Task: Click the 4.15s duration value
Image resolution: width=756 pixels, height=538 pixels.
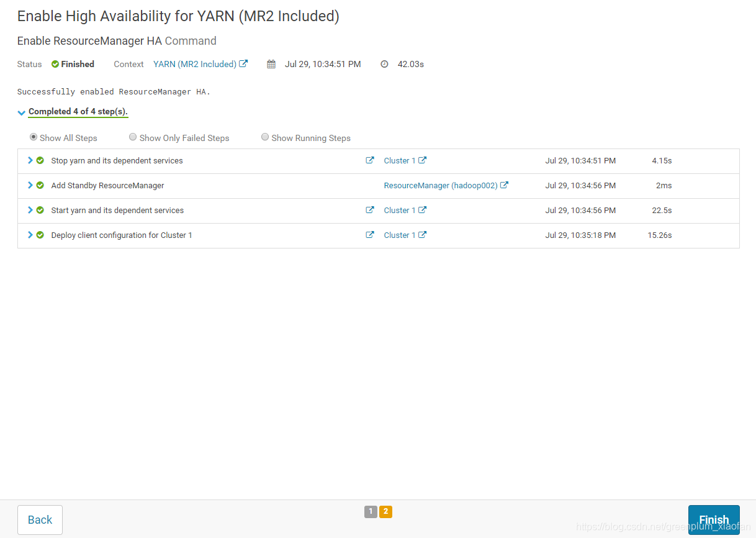Action: coord(662,160)
